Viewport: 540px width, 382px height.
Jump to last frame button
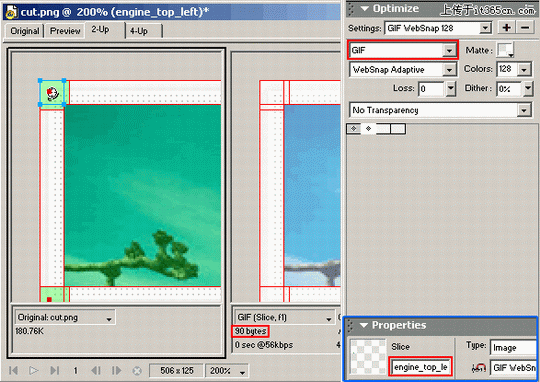click(x=55, y=371)
